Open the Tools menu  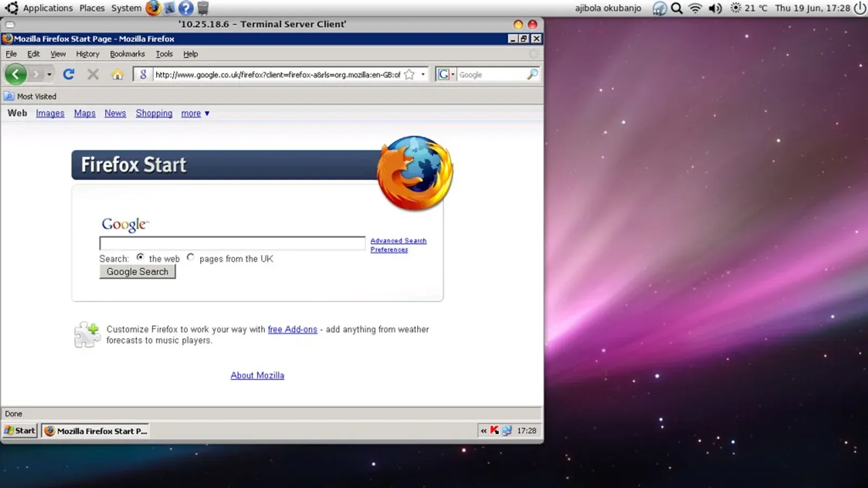(x=164, y=54)
